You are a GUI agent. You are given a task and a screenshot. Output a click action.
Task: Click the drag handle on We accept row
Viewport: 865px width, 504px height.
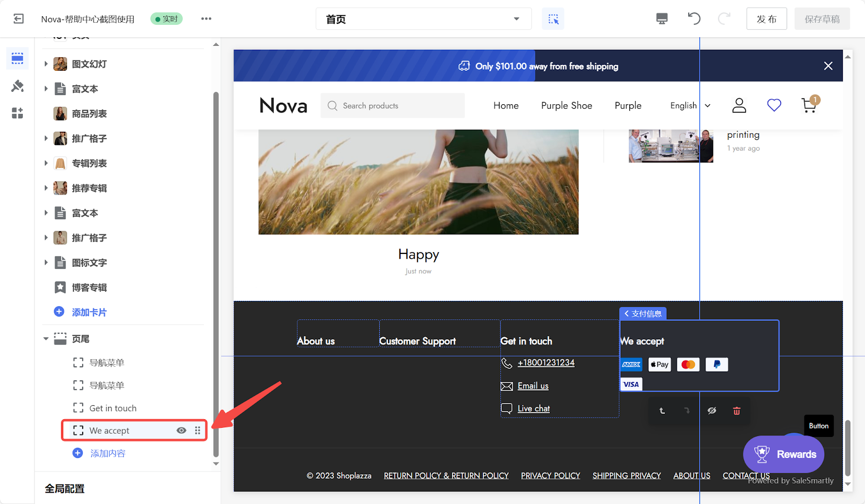[x=198, y=431]
